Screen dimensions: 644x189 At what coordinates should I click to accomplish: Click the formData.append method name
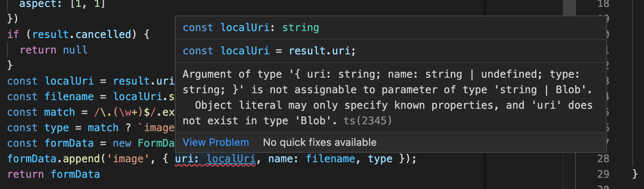(81, 159)
